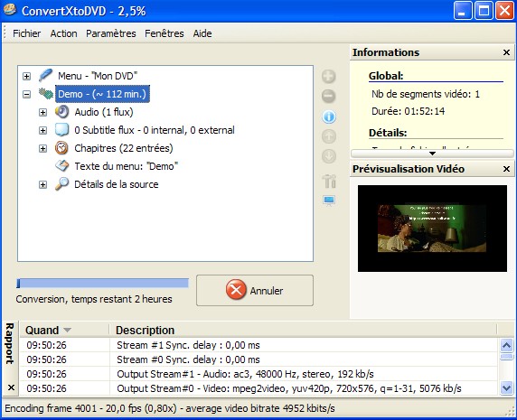Select the "Chapitres (22 entrées)" label
Image resolution: width=517 pixels, height=420 pixels.
(x=124, y=148)
